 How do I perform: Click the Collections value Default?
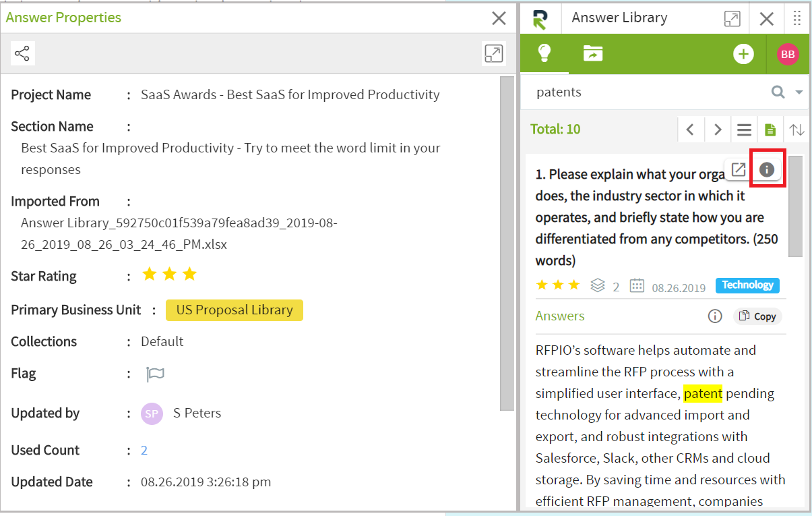coord(162,342)
